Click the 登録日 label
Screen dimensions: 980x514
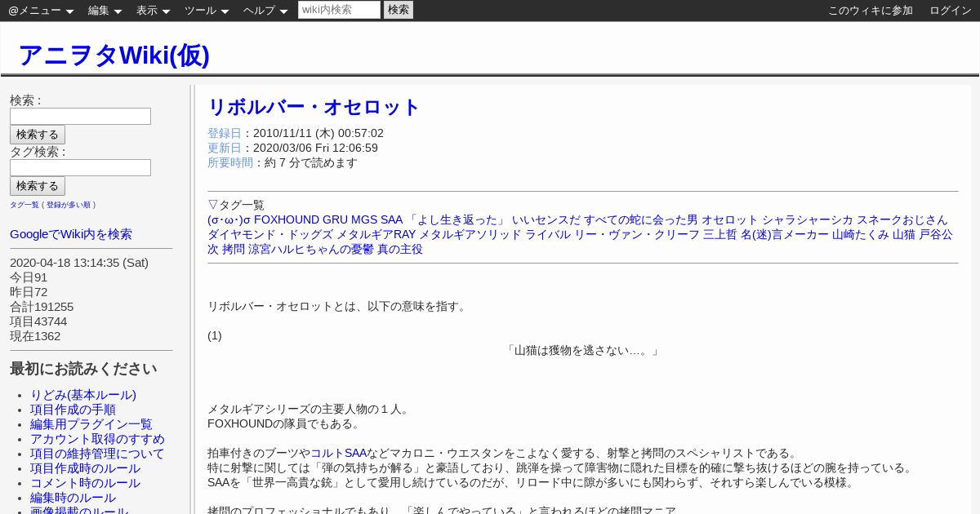pos(225,133)
